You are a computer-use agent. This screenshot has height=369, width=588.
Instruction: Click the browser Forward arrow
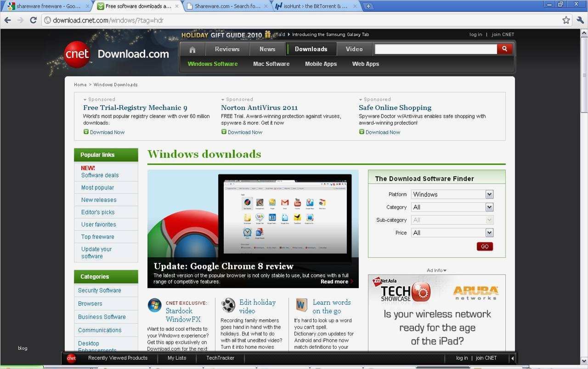coord(20,20)
